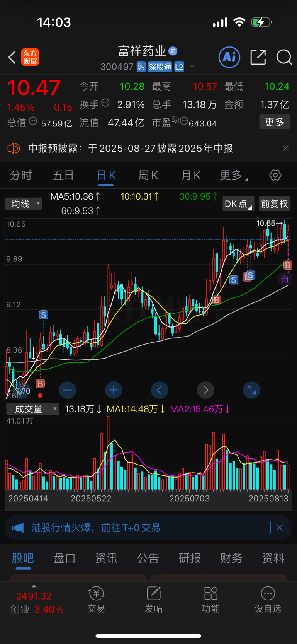Viewport: 297px width, 644px height.
Task: Open the search magnifier icon
Action: 284,57
